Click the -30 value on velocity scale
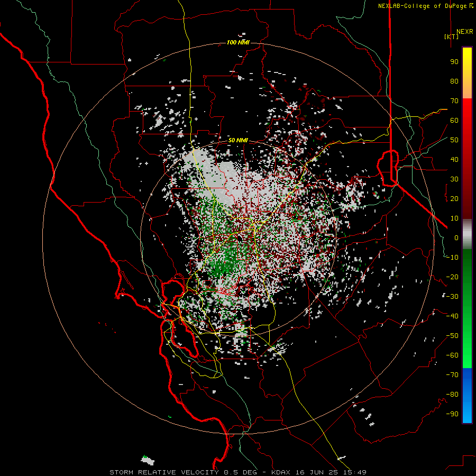This screenshot has width=476, height=476. (452, 297)
